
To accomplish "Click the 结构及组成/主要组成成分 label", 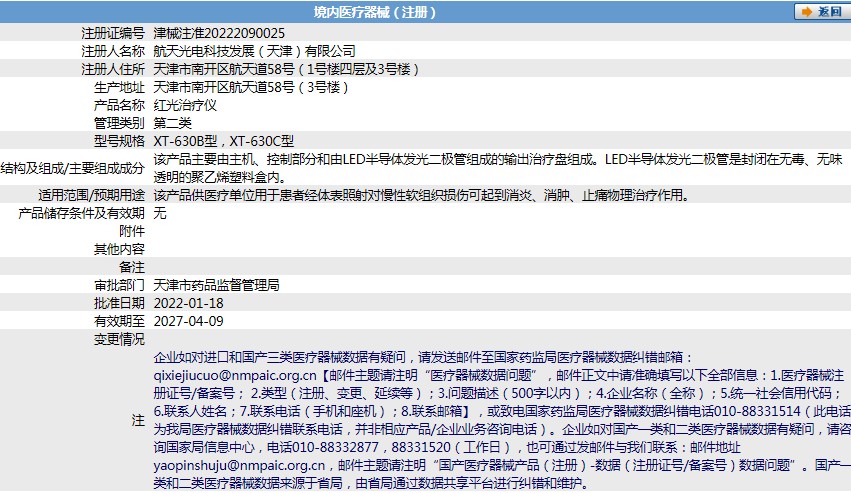I will coord(73,168).
